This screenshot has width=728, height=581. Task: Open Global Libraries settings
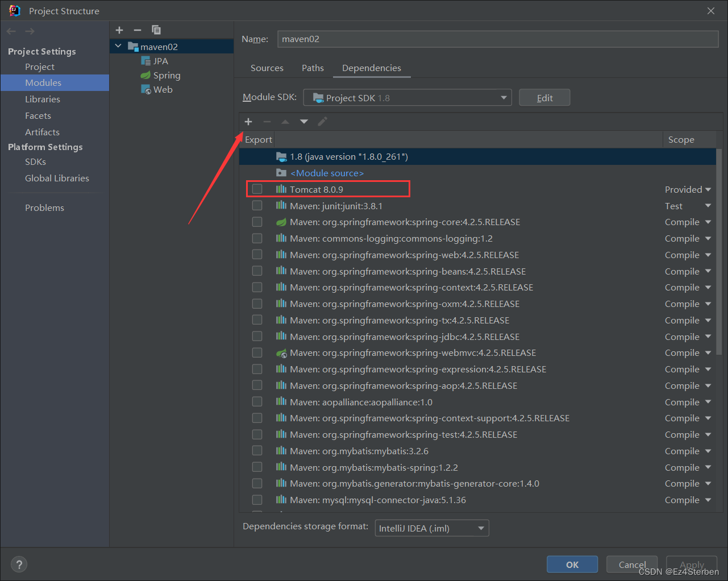tap(57, 178)
